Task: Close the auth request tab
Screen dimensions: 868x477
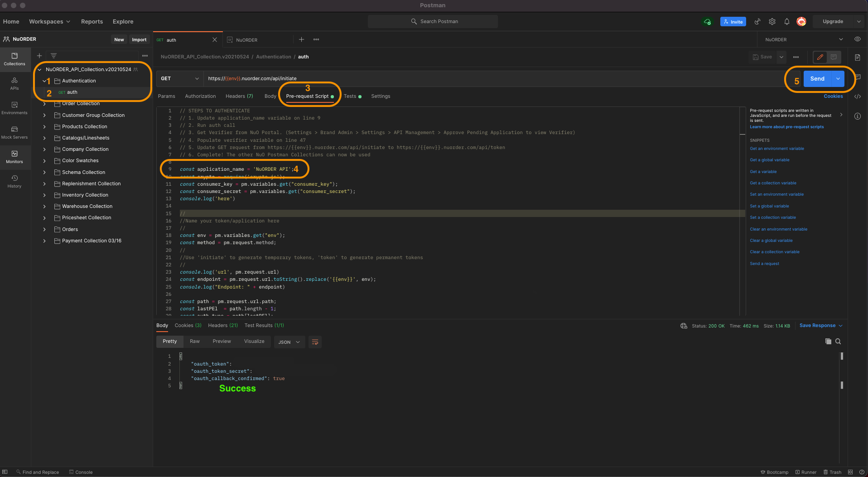Action: point(215,40)
